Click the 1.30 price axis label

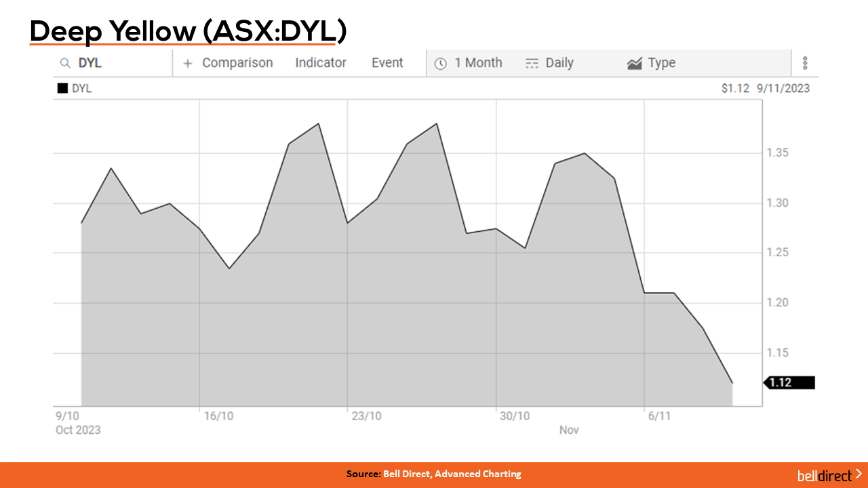(x=779, y=203)
